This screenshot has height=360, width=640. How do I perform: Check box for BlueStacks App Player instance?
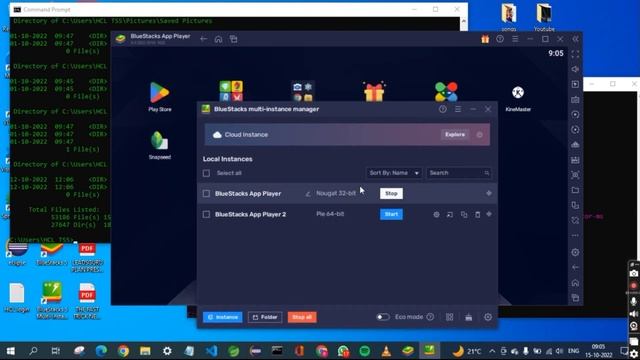(x=207, y=193)
